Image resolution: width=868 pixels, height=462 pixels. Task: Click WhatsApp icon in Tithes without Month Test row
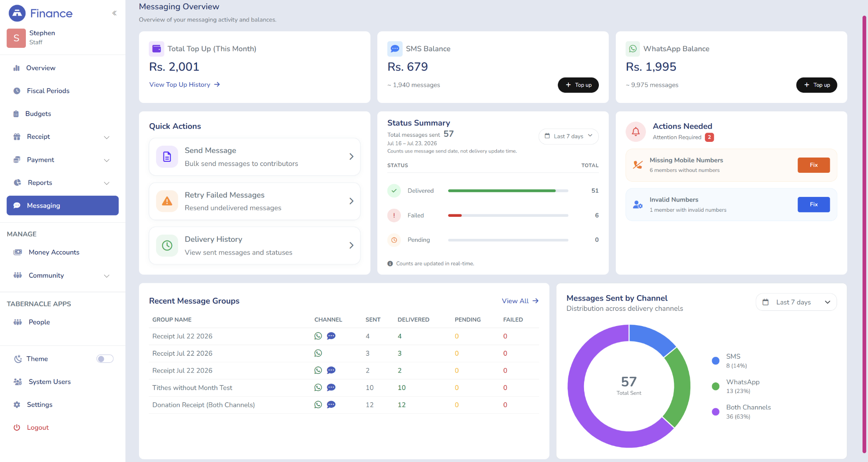point(318,387)
